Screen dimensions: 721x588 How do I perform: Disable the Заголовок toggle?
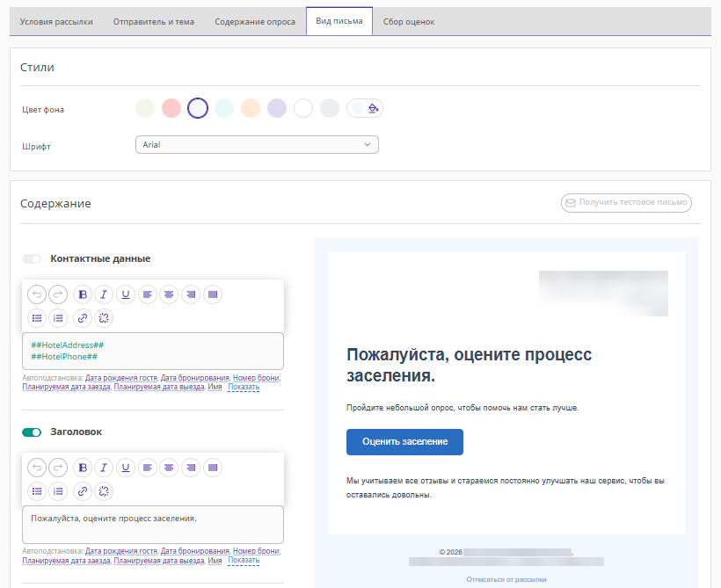point(32,432)
